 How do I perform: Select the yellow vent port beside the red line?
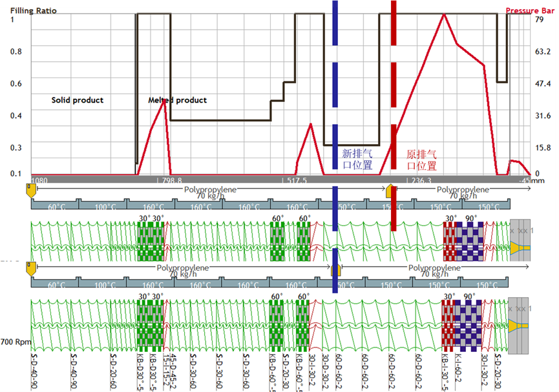389,191
